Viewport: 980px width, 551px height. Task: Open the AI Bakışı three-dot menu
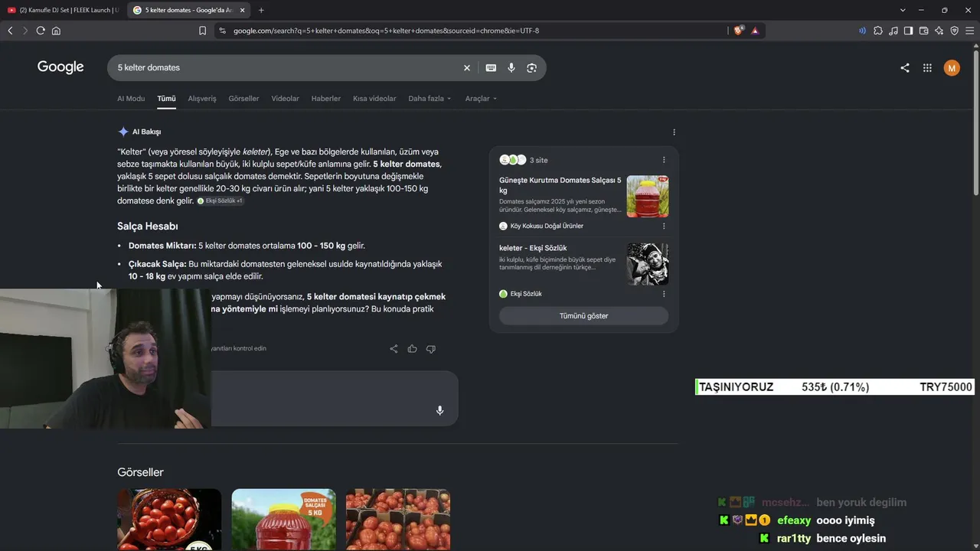[x=674, y=132]
